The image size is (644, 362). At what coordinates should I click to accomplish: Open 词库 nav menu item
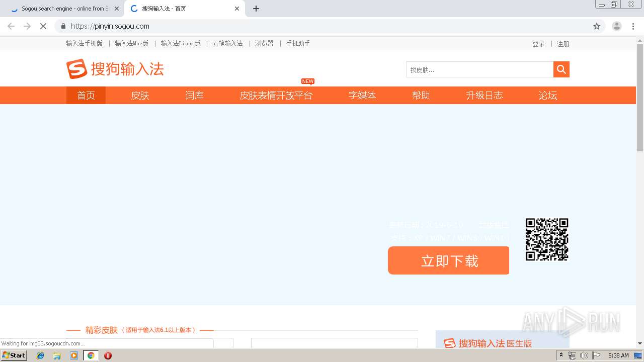[194, 95]
